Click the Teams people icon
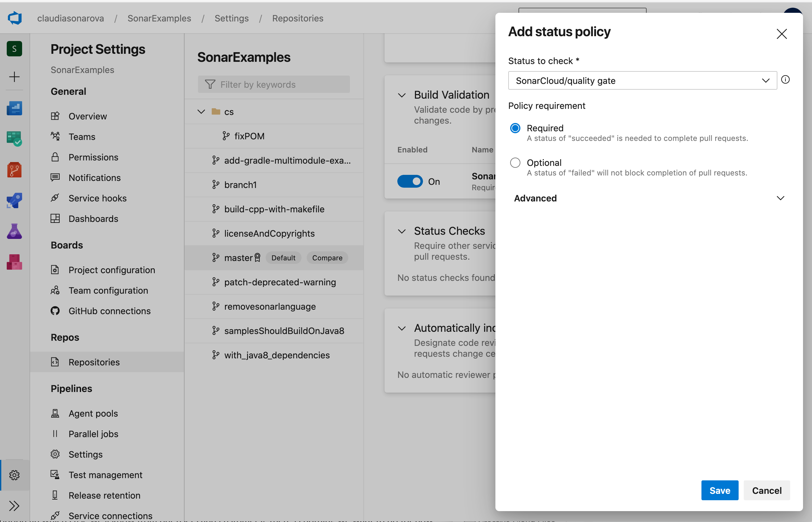 [x=55, y=136]
